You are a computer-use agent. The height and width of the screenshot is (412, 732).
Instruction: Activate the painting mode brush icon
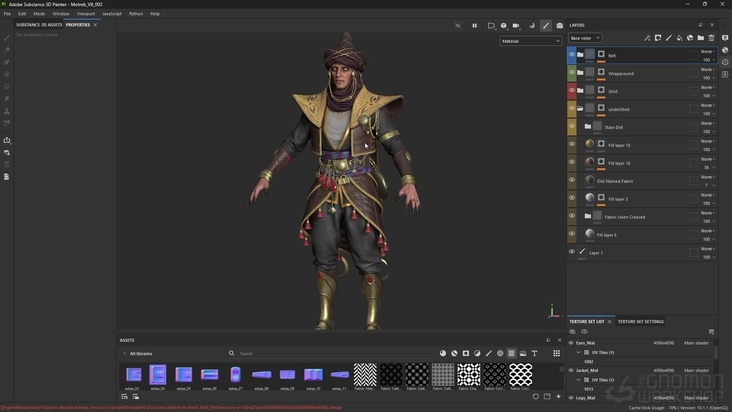tap(546, 26)
